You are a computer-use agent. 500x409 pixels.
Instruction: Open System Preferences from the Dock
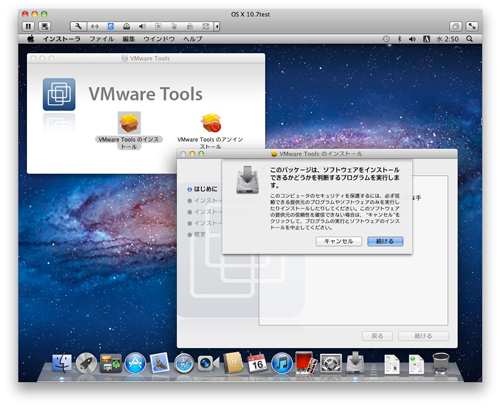[331, 363]
